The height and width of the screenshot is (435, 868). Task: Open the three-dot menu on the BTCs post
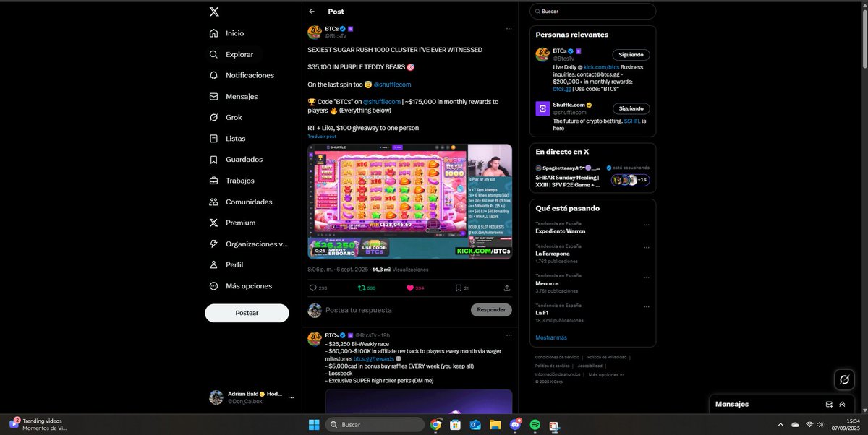pyautogui.click(x=509, y=29)
